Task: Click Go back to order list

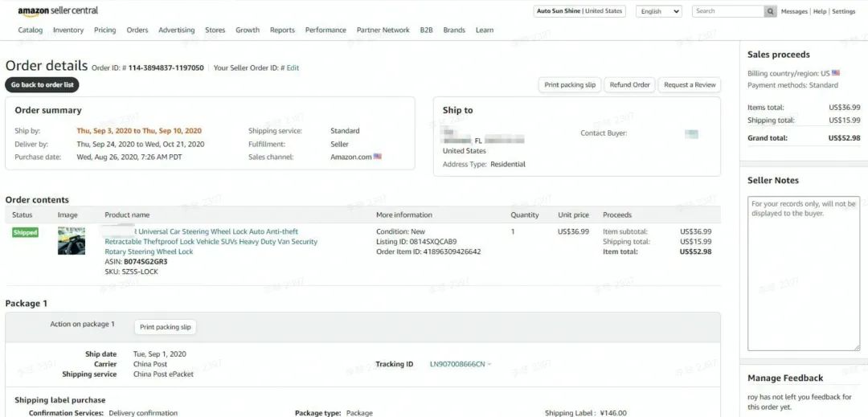Action: (42, 84)
